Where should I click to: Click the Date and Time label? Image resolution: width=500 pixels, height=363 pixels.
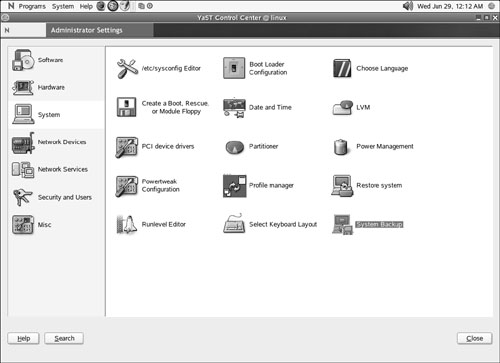click(x=270, y=107)
